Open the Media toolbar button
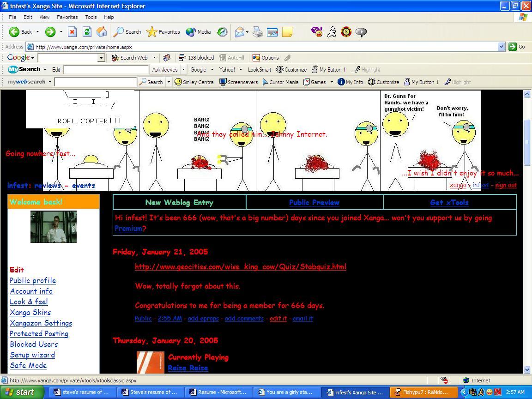The width and height of the screenshot is (532, 399). click(199, 32)
